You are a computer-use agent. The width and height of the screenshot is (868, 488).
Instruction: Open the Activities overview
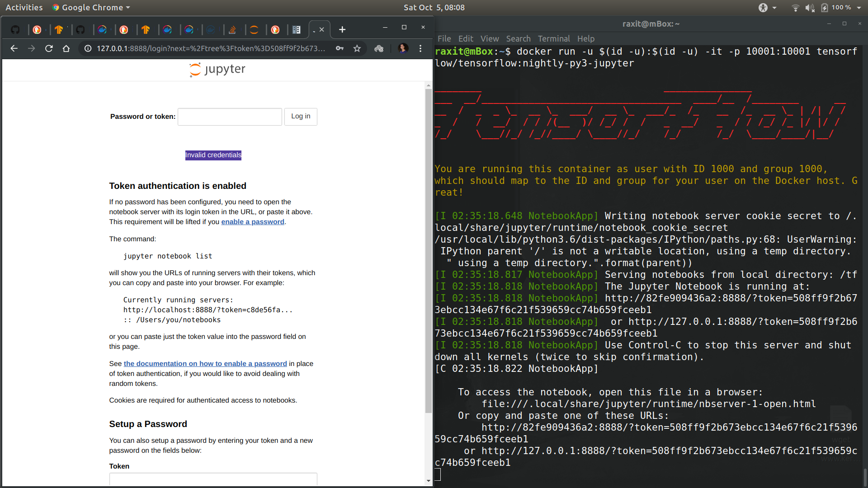pos(24,7)
